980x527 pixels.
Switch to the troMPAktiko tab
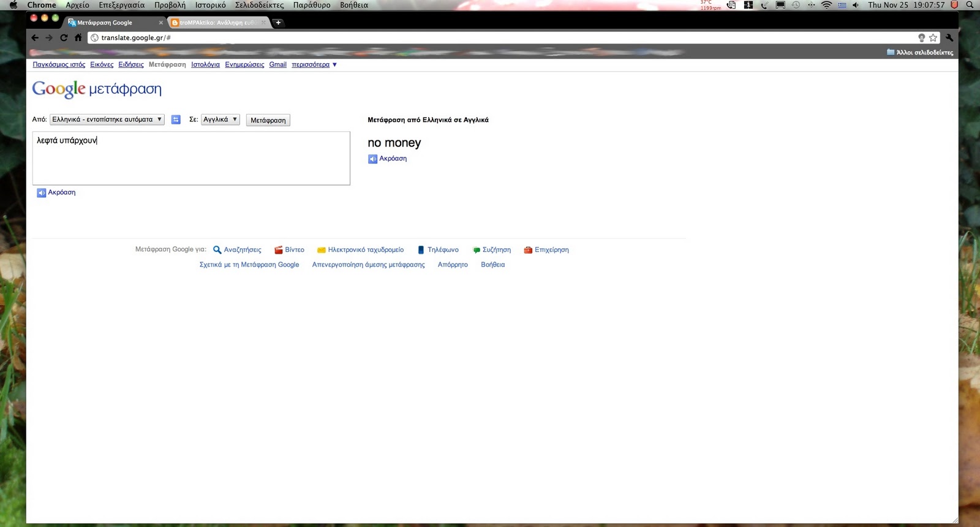pyautogui.click(x=217, y=23)
